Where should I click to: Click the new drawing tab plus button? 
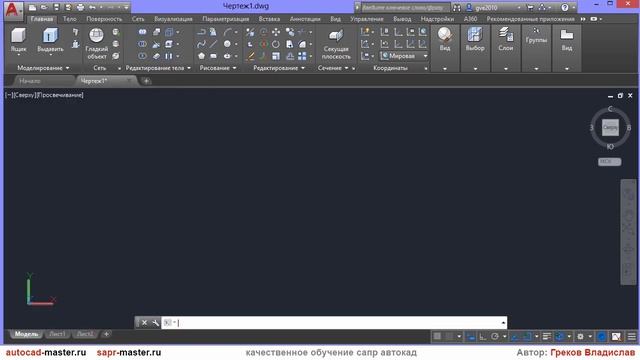(x=146, y=81)
